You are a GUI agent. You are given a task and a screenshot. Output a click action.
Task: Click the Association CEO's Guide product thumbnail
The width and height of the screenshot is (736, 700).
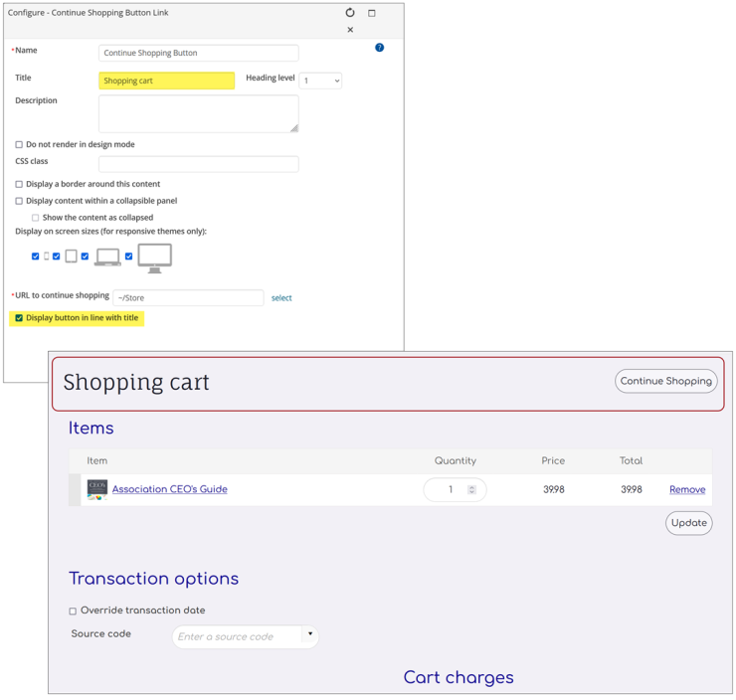click(x=96, y=489)
